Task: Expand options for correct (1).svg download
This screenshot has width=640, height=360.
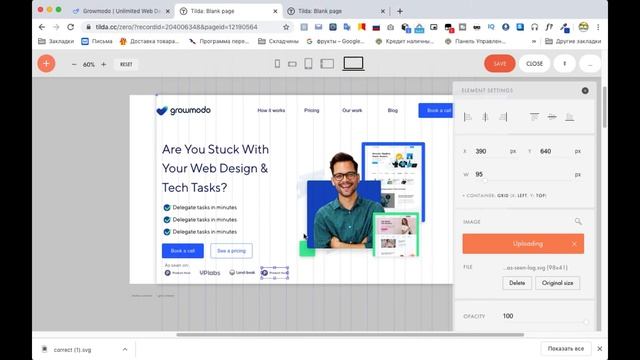Action: [x=125, y=349]
